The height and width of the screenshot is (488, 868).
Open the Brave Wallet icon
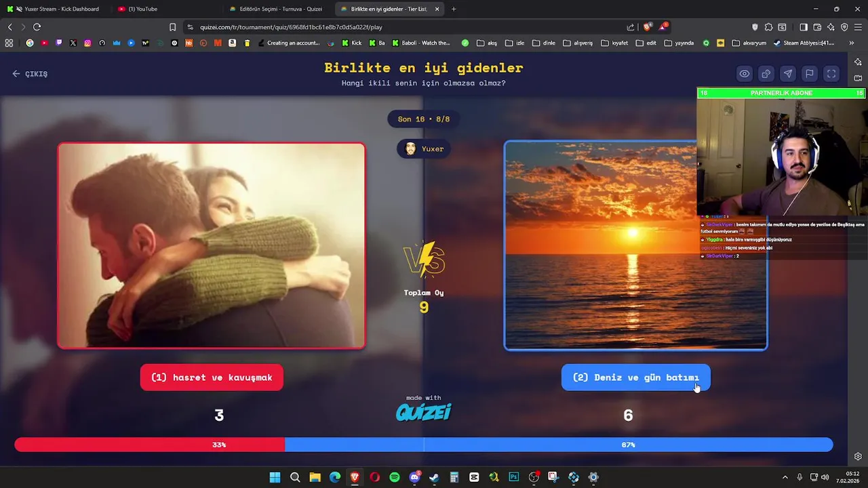[x=817, y=27]
